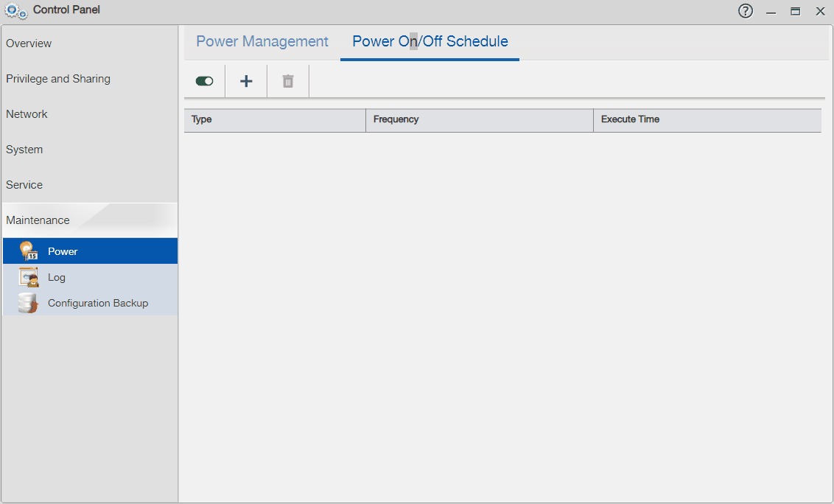Click the Power lightbulb icon in sidebar
This screenshot has width=834, height=504.
[x=28, y=251]
